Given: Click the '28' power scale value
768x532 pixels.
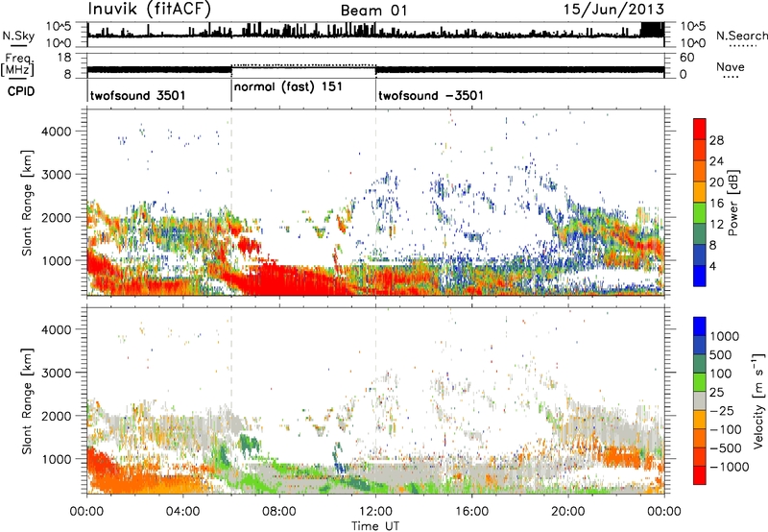Looking at the screenshot, I should (x=716, y=140).
